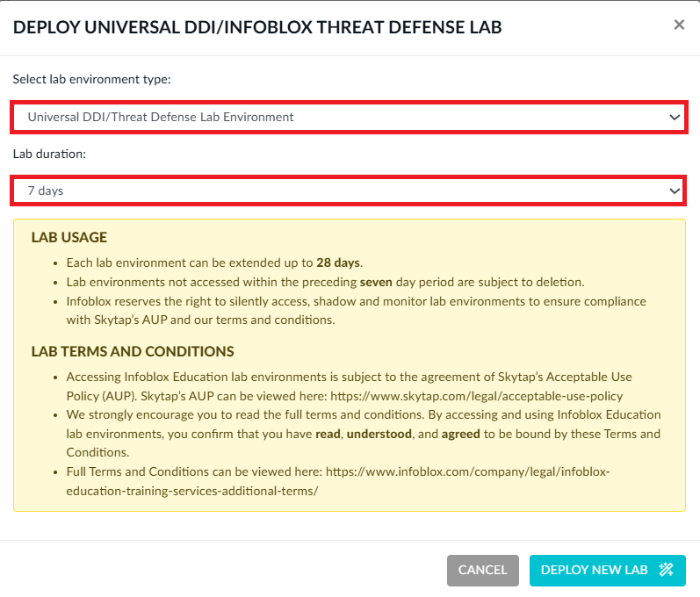Click the bold 'seven' word in lab usage
The height and width of the screenshot is (597, 700).
click(378, 282)
